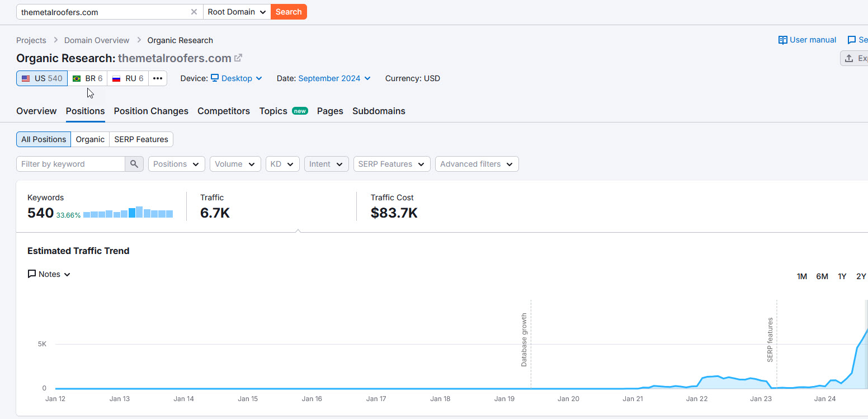Open the Device Desktop dropdown
This screenshot has width=868, height=419.
[237, 78]
